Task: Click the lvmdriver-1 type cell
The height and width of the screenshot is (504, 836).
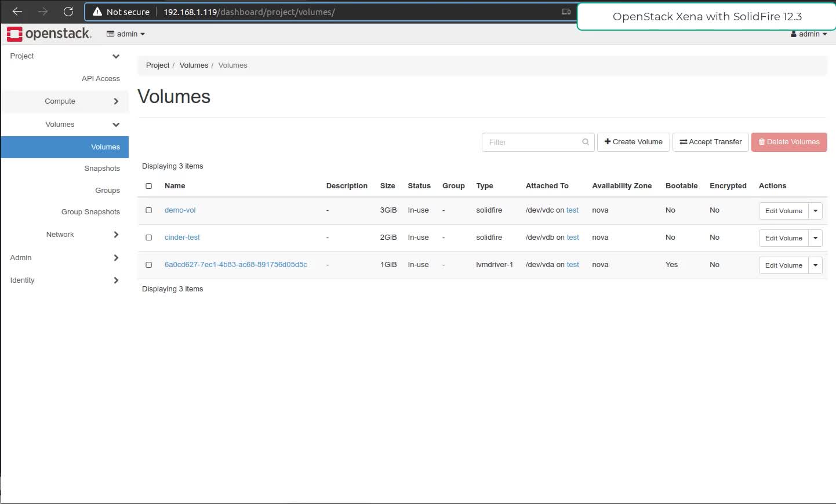Action: 495,265
